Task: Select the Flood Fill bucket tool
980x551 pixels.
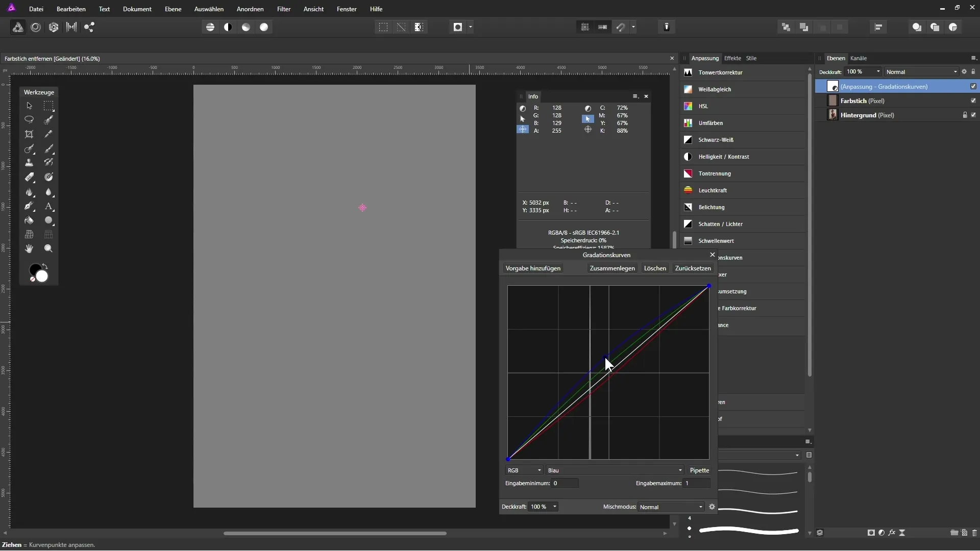Action: (29, 221)
